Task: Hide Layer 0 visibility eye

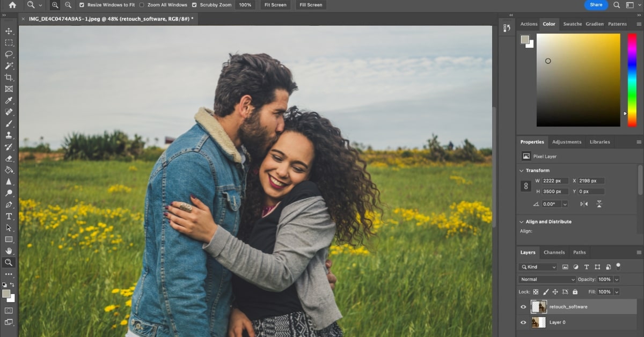Action: (523, 323)
